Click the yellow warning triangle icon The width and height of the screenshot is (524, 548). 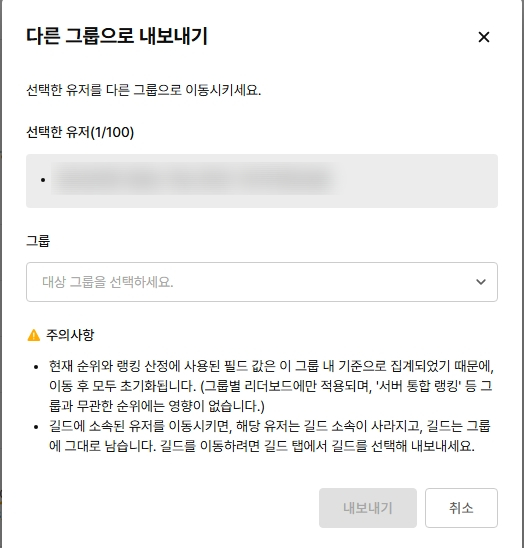pyautogui.click(x=34, y=335)
